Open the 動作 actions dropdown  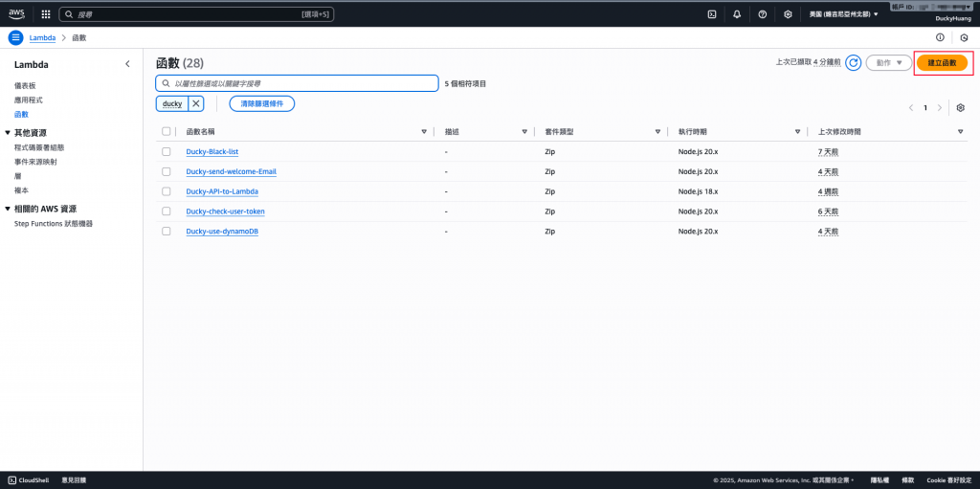[889, 62]
